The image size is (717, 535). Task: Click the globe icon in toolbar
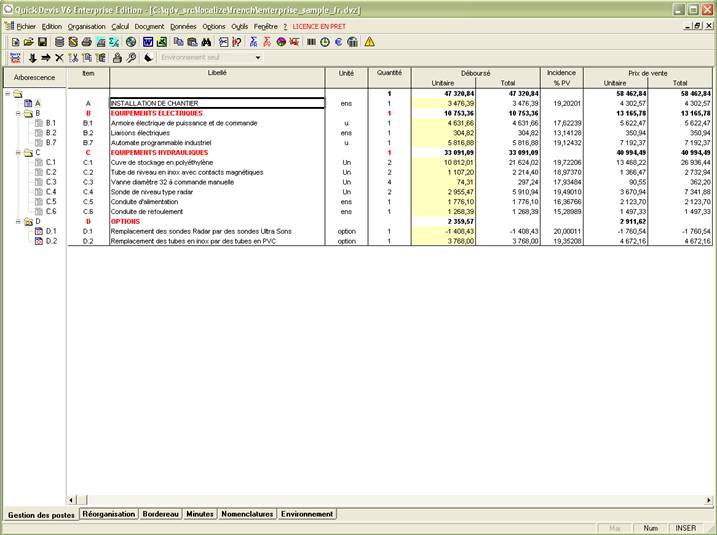pyautogui.click(x=130, y=42)
